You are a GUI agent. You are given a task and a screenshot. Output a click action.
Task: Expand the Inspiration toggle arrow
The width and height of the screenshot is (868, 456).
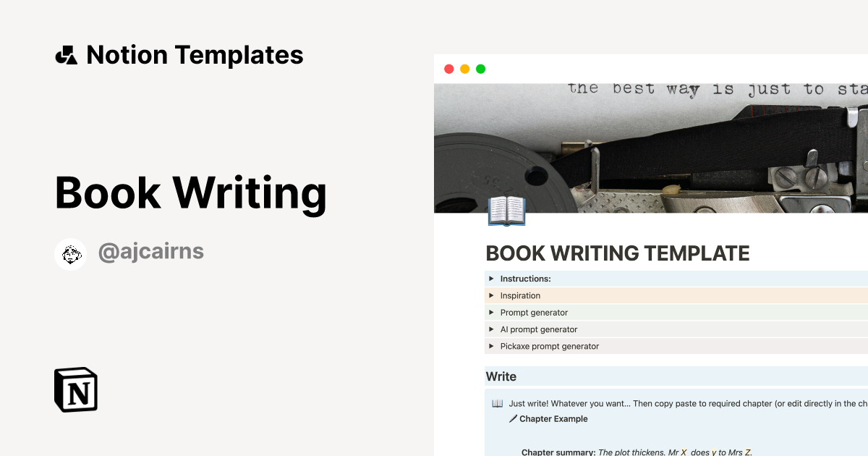[x=491, y=295]
